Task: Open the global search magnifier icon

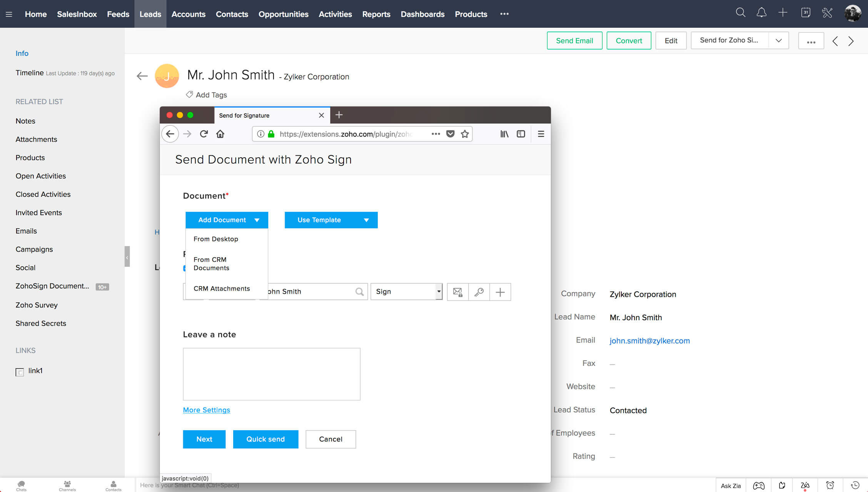Action: 740,13
